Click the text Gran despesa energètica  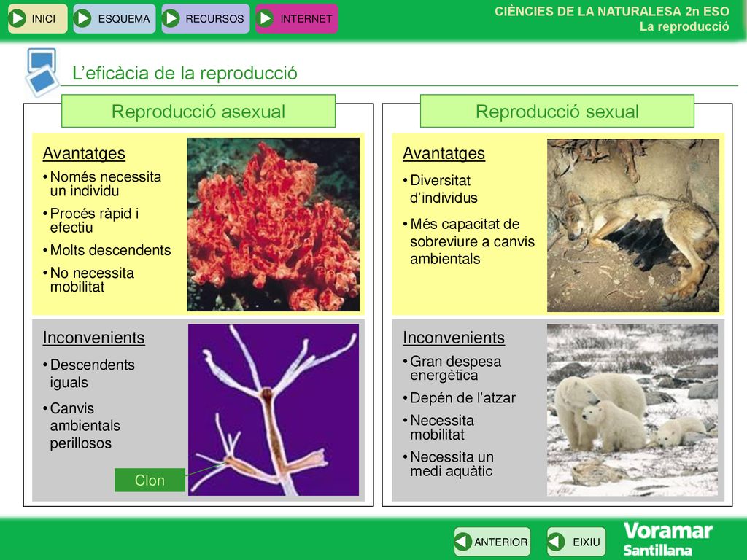455,368
